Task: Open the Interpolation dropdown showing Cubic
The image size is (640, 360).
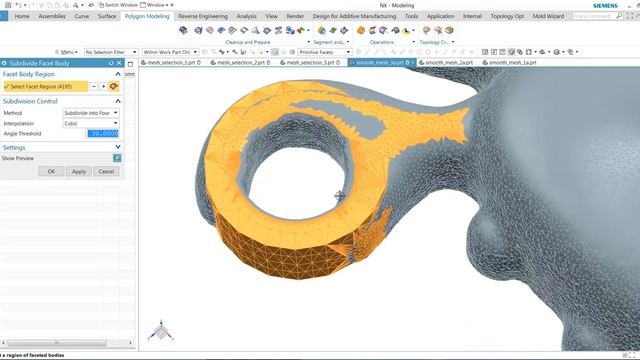Action: (91, 123)
